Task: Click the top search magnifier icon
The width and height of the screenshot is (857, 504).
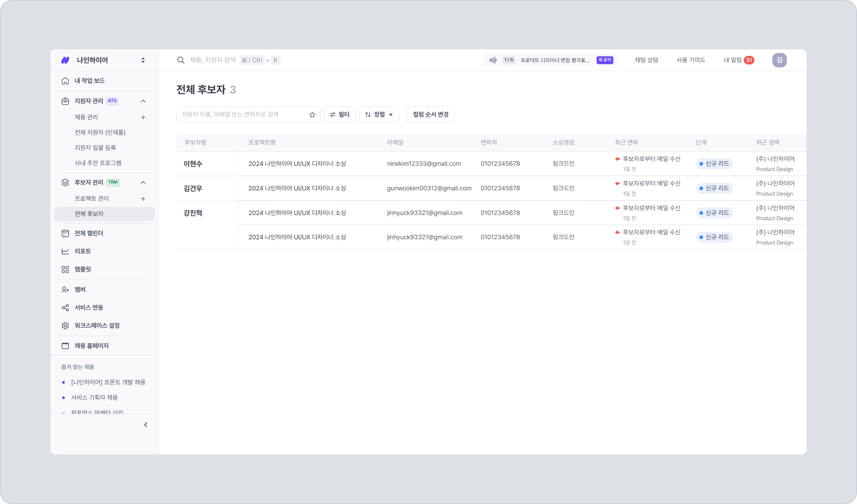Action: point(180,60)
